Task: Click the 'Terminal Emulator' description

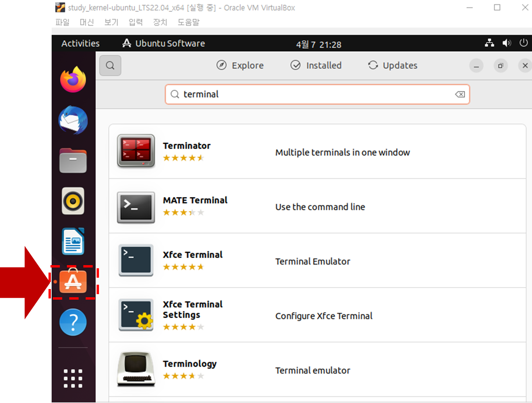Action: 313,261
